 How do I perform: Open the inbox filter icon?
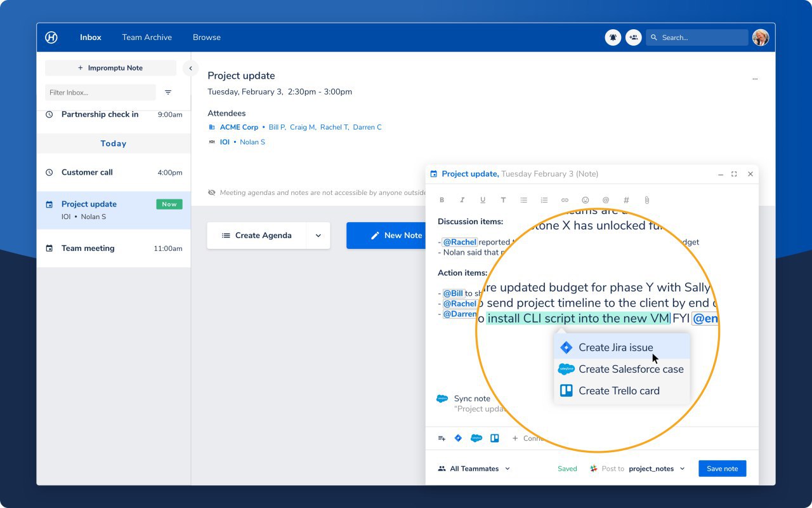(x=168, y=92)
